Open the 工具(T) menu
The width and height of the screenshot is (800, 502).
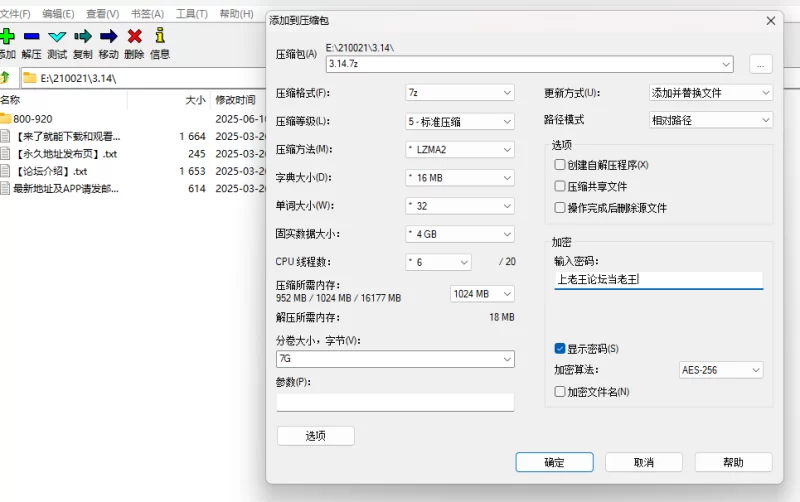(192, 14)
